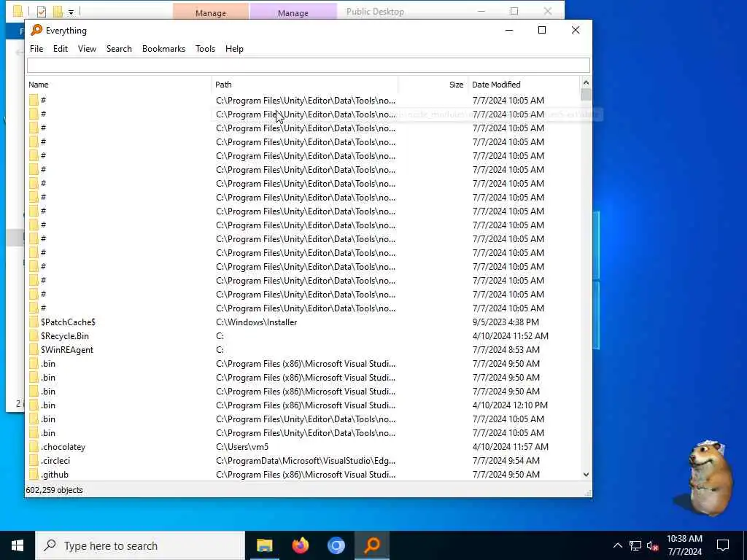Screen dimensions: 747x560
Task: Click the 4/10/2024 11:57 AM date cell
Action: click(x=510, y=447)
